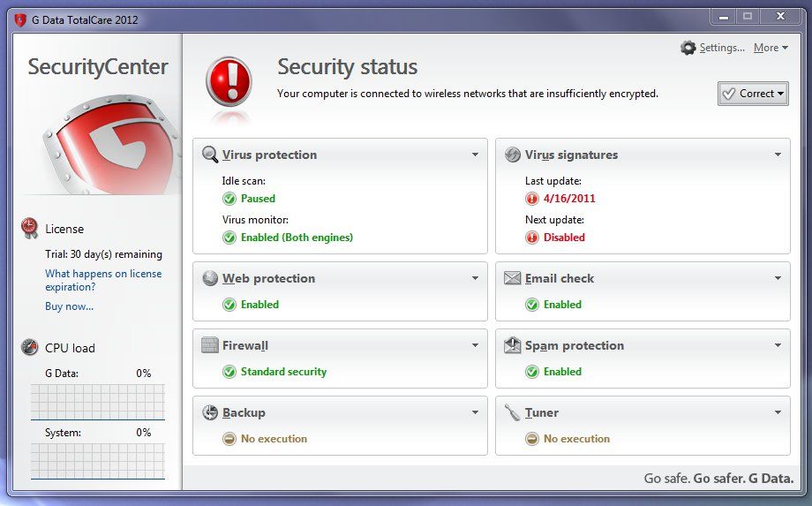Open the Buy now link
812x506 pixels.
coord(69,306)
